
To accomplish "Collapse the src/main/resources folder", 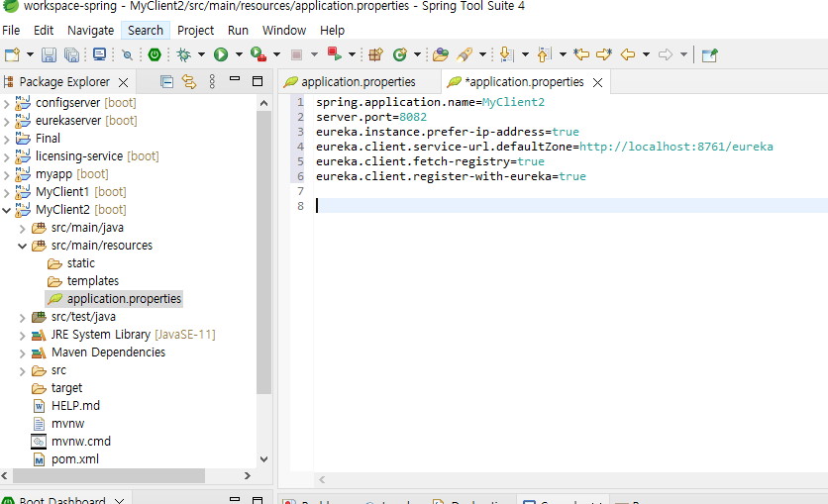I will click(22, 246).
